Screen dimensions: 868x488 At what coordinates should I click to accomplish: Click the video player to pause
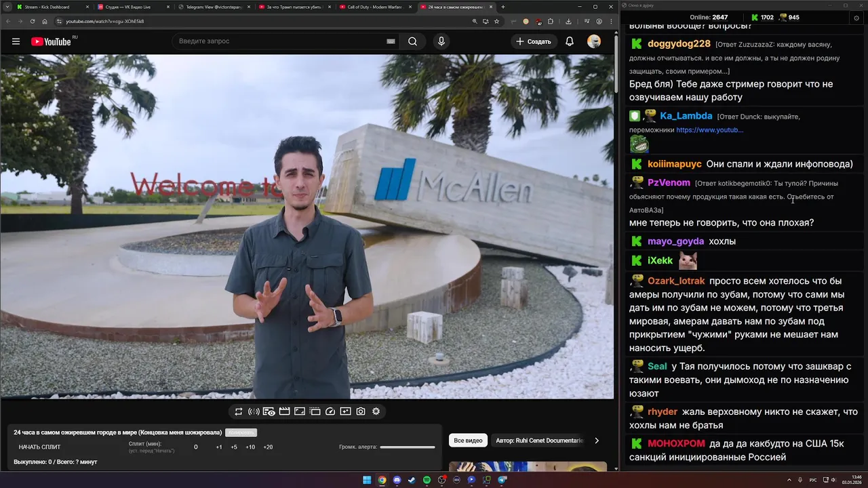[307, 226]
